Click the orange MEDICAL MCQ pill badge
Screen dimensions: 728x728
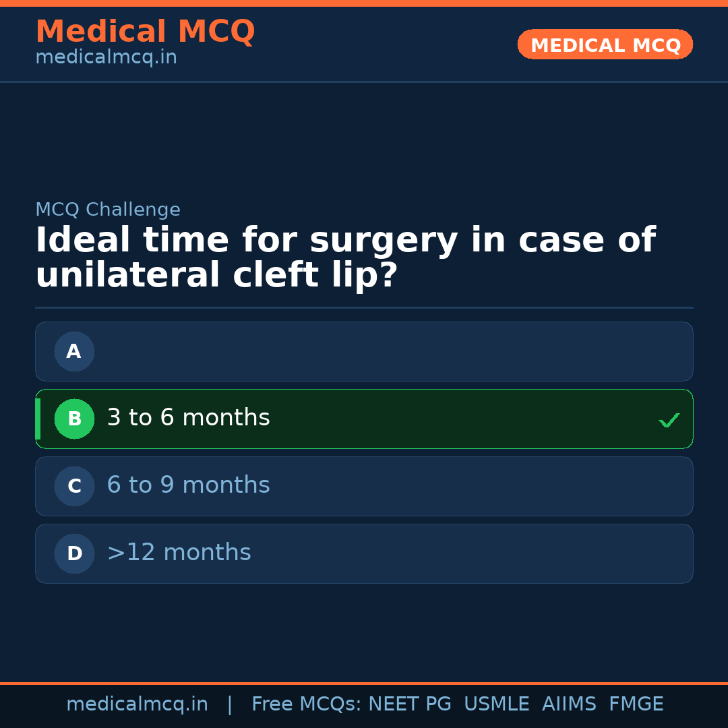coord(605,44)
